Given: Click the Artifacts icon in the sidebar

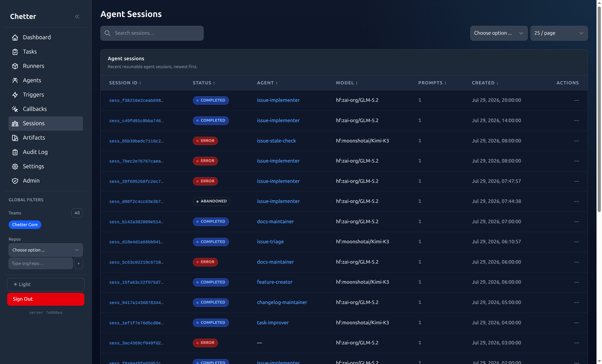Looking at the screenshot, I should pyautogui.click(x=15, y=138).
